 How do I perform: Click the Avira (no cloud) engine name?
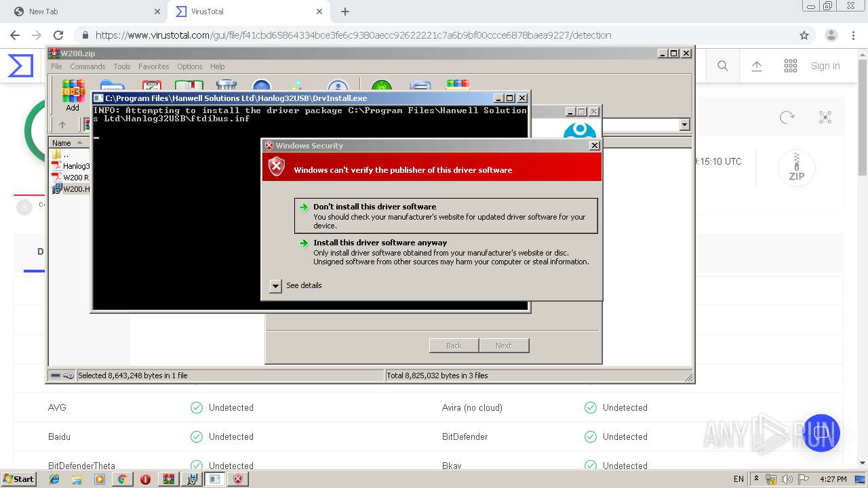coord(472,407)
